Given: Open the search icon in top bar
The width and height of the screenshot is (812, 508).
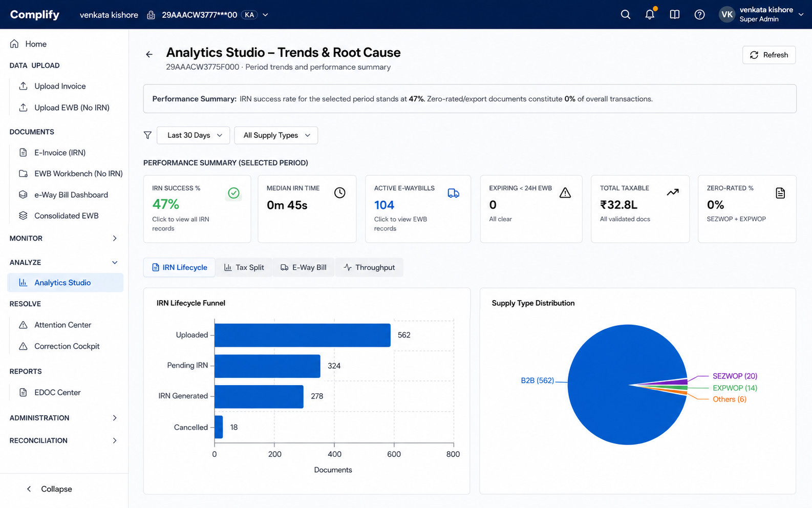Looking at the screenshot, I should coord(625,14).
